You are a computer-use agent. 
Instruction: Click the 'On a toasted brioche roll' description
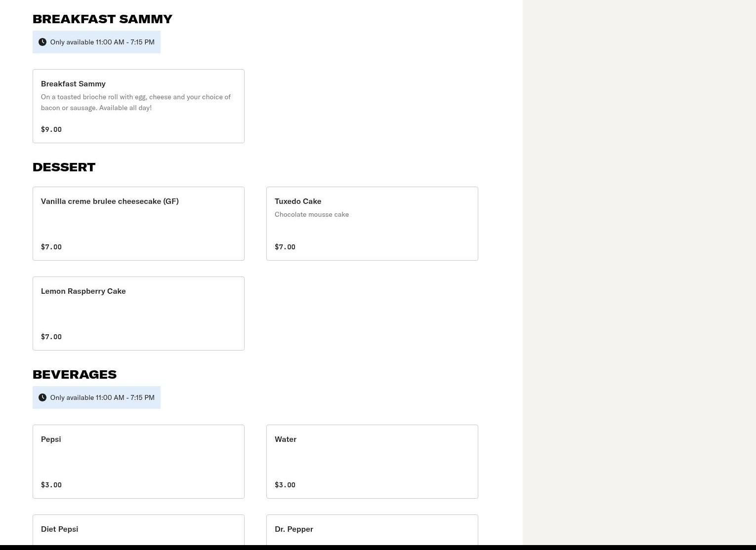[136, 102]
